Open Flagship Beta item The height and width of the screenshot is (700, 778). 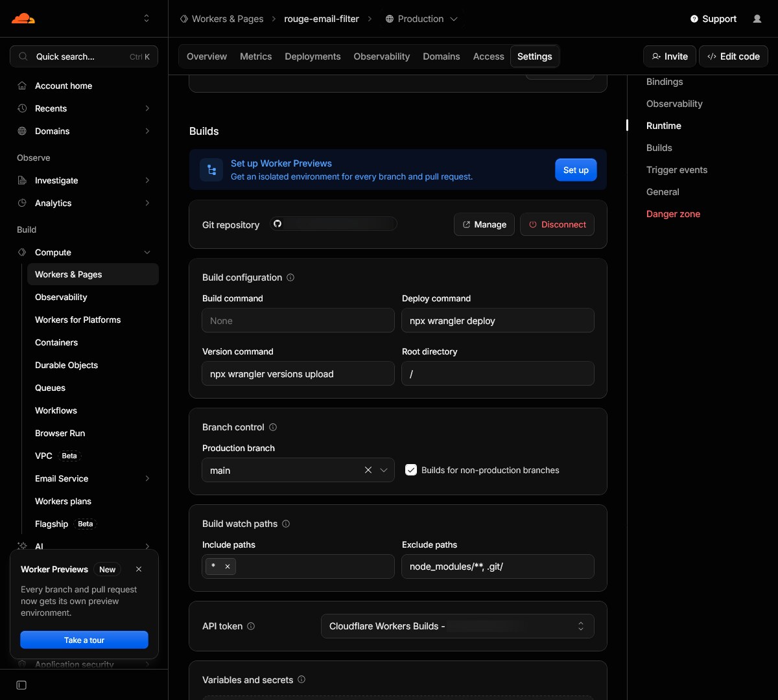click(65, 524)
